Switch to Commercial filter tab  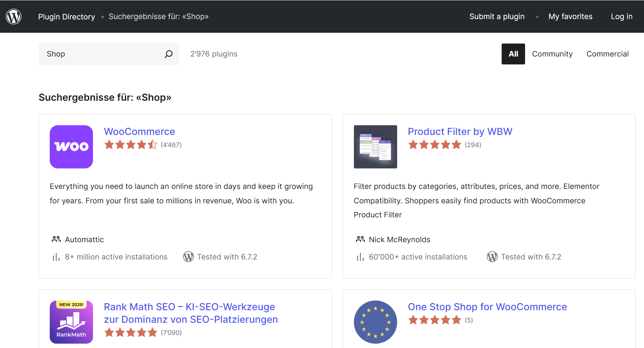tap(607, 54)
